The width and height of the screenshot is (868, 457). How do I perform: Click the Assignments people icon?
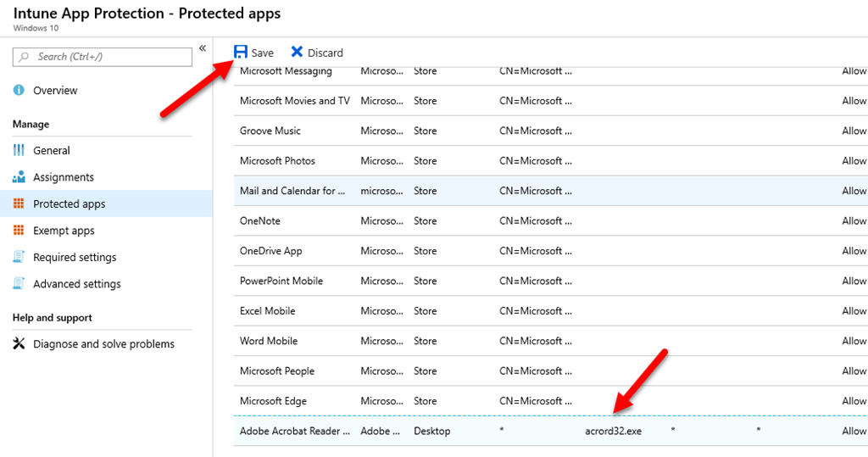point(19,177)
